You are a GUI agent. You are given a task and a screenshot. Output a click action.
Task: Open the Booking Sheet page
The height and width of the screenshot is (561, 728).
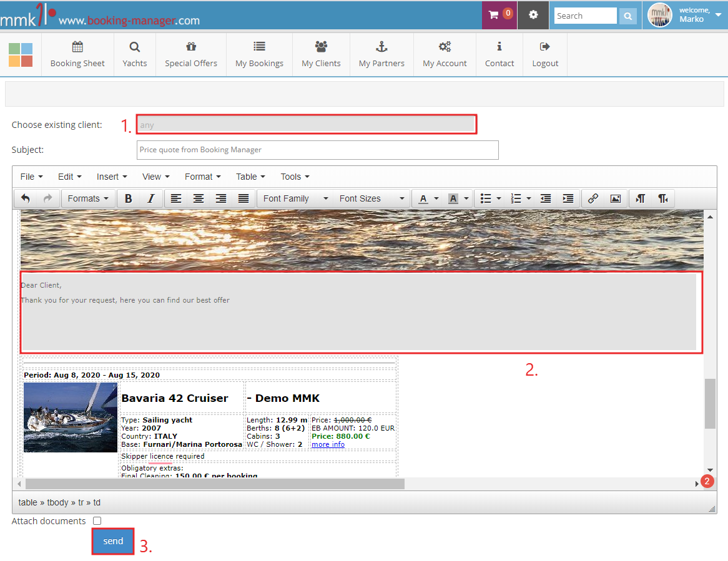[77, 54]
